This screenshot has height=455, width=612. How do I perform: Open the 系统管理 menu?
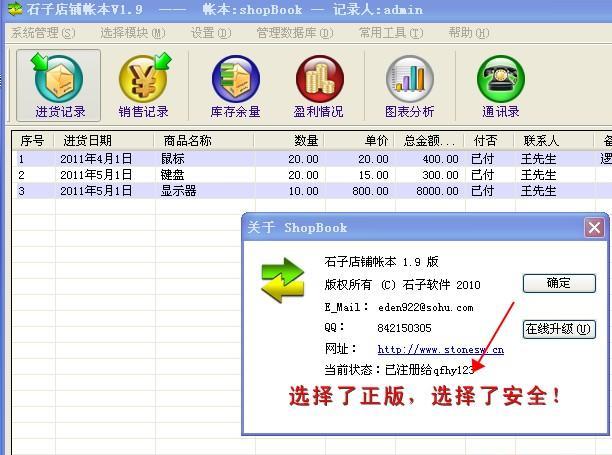[x=42, y=33]
